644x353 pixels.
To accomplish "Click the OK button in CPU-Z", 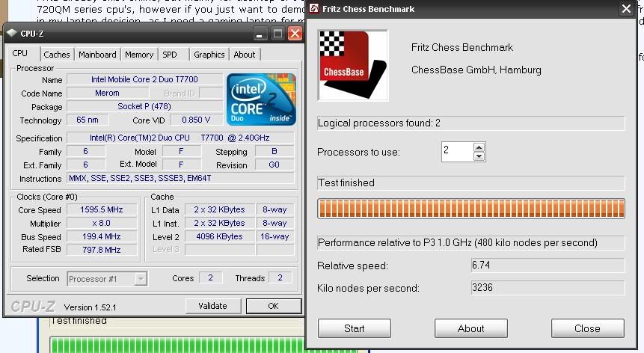I will point(273,306).
